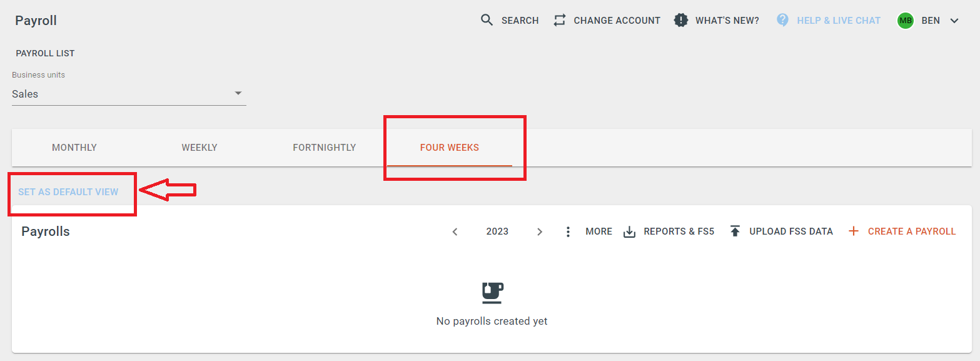Open the What's New badge icon
This screenshot has width=980, height=361.
pos(681,20)
